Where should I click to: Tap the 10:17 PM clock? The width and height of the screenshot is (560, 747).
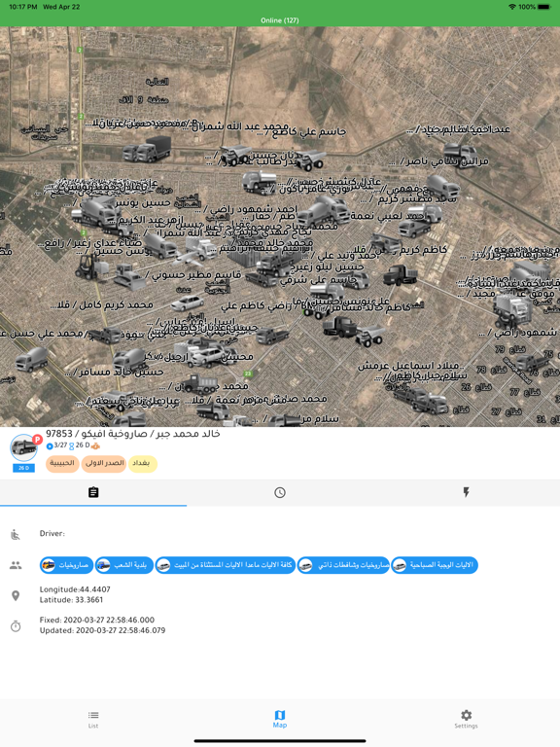[23, 7]
